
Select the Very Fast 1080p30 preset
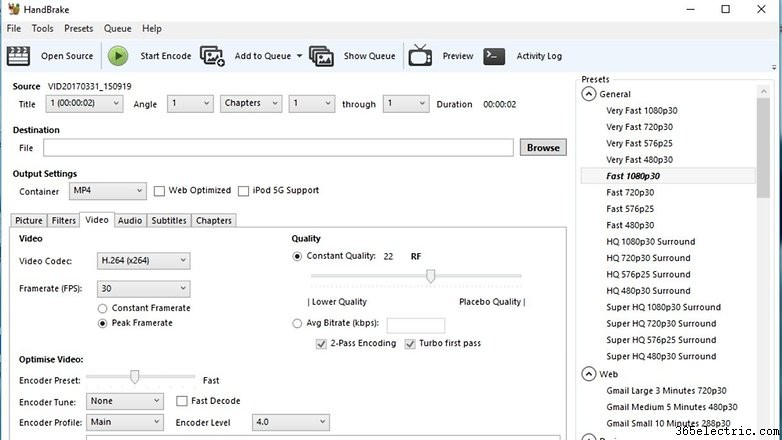tap(642, 111)
